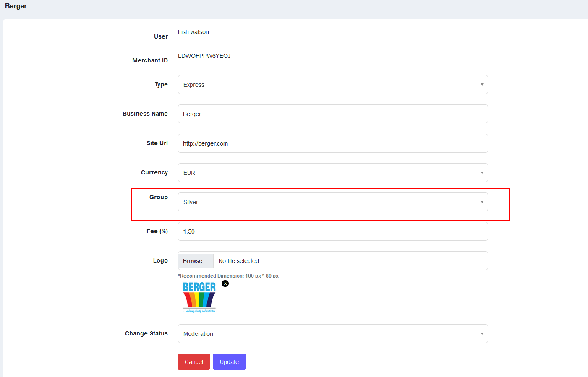588x377 pixels.
Task: Expand the Group dropdown showing Silver
Action: click(333, 202)
